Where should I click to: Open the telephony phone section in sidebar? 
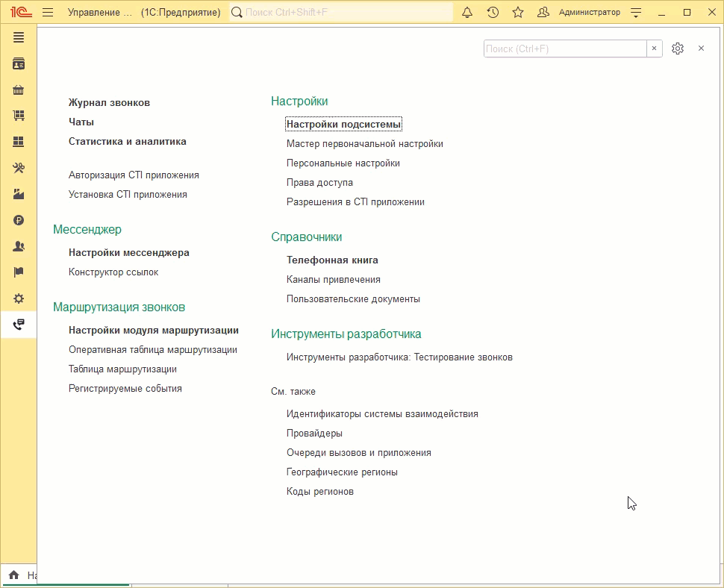(19, 324)
